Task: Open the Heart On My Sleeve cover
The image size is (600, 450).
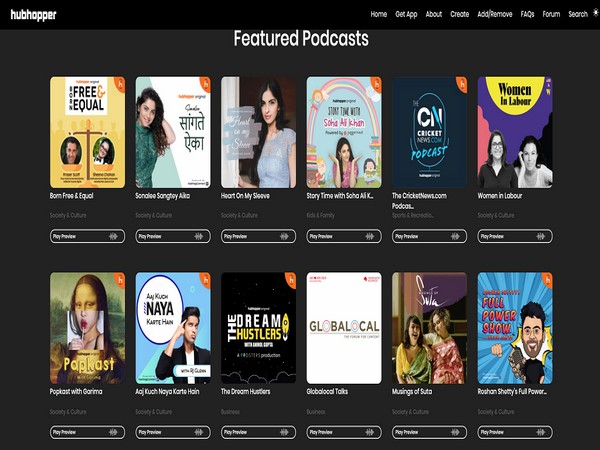Action: pyautogui.click(x=258, y=132)
